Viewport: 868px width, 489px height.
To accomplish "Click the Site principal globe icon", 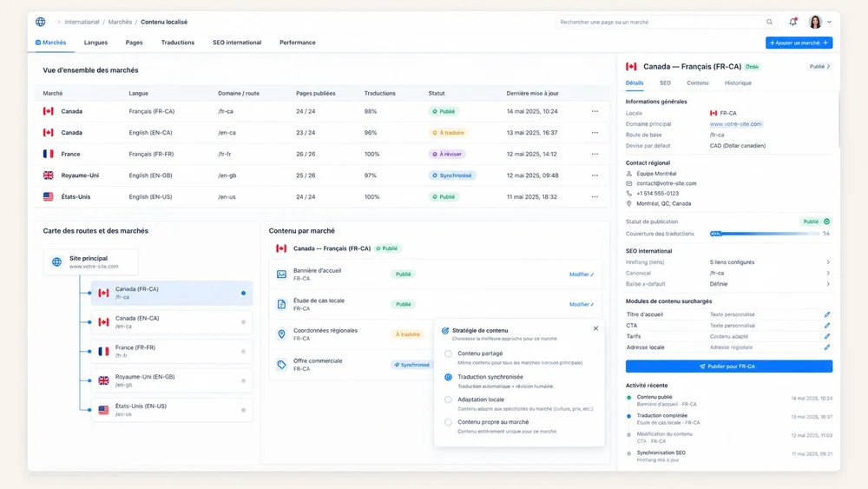I will (57, 262).
